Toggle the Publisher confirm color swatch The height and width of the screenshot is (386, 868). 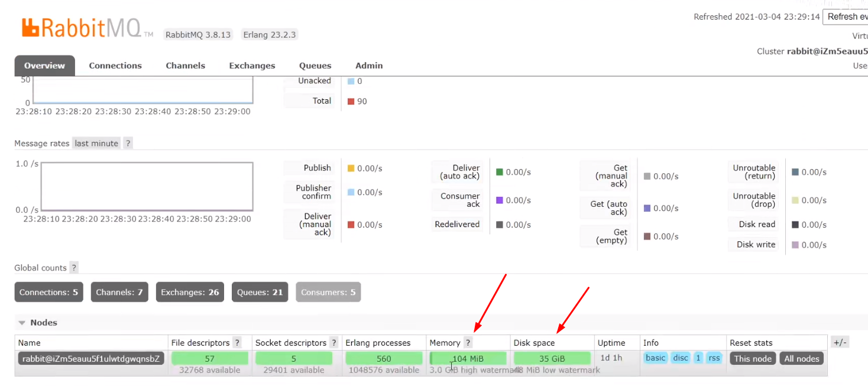click(x=351, y=192)
